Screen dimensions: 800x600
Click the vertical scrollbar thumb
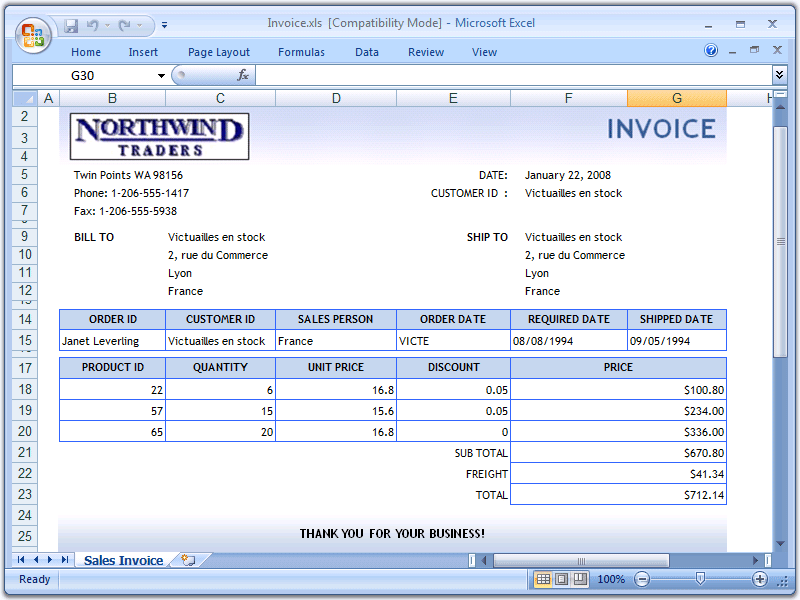[x=780, y=242]
